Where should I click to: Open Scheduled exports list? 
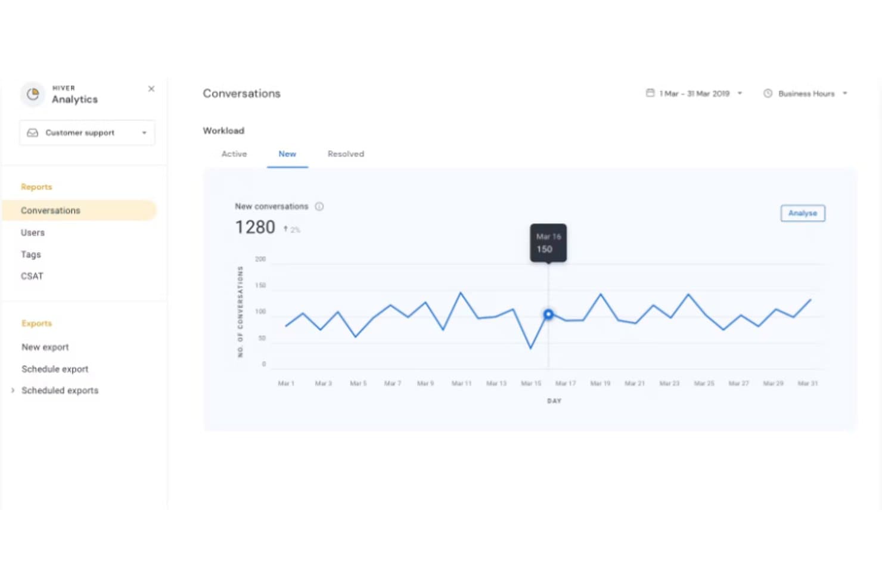click(60, 390)
